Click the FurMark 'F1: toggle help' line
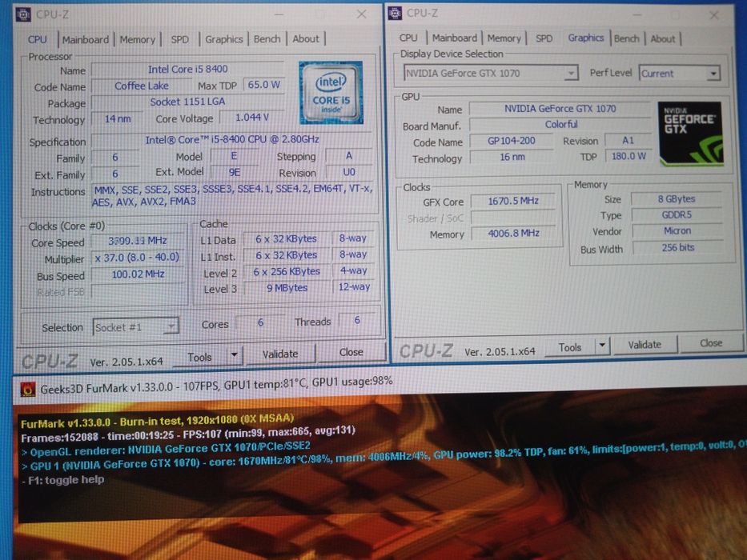 [63, 480]
